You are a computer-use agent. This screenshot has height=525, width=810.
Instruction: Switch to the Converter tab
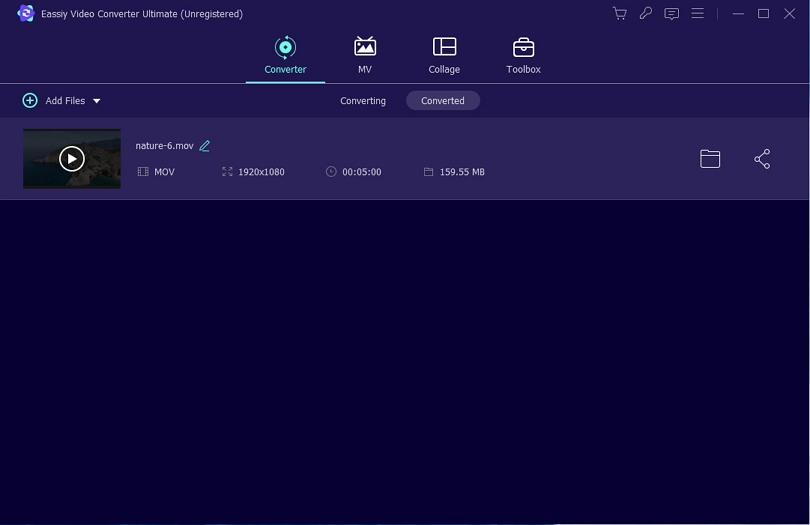pyautogui.click(x=285, y=55)
